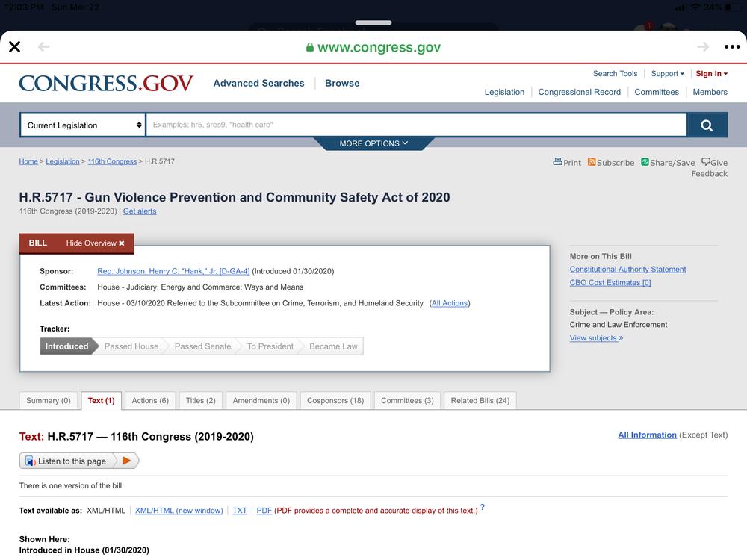Open the Sign In dropdown
This screenshot has width=747, height=560.
click(711, 74)
